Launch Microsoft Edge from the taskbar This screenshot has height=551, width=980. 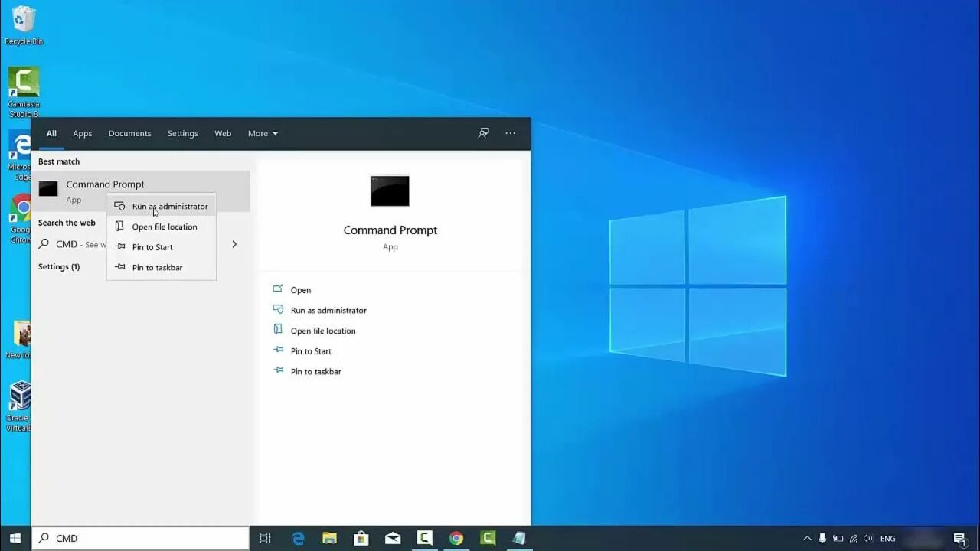(x=299, y=538)
